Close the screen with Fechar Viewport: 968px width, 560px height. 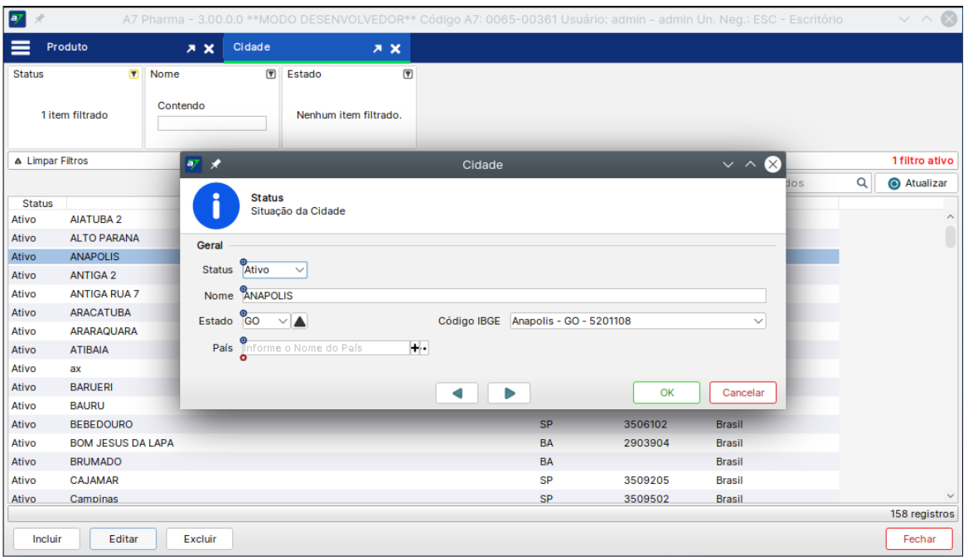919,539
